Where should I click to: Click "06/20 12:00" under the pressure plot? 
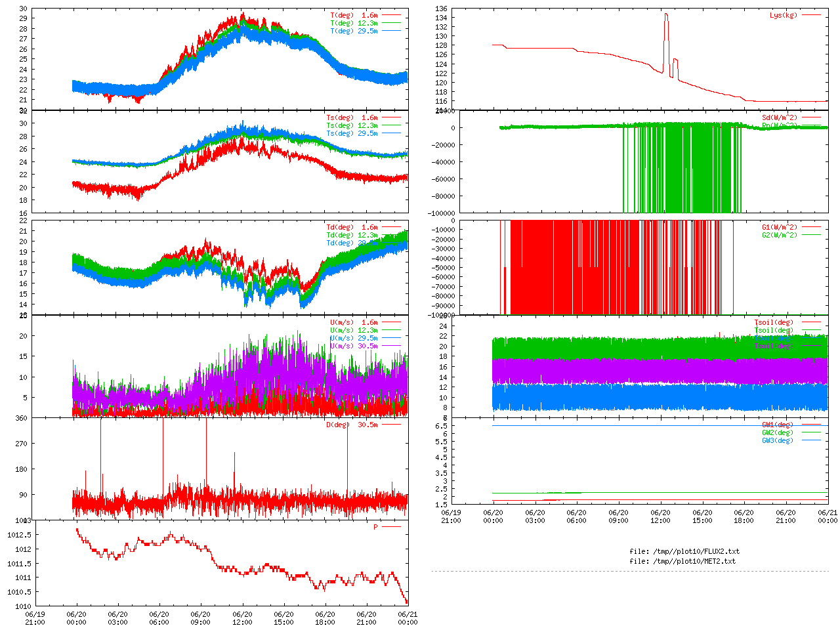pos(242,619)
